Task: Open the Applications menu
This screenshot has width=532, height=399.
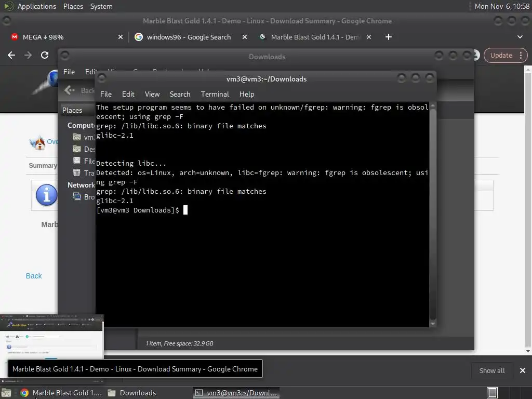Action: point(37,6)
